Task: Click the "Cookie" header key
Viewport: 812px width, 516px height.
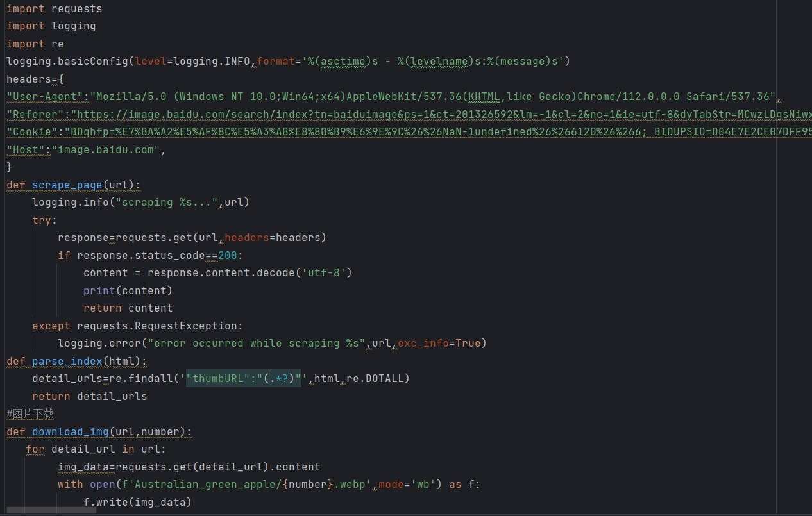Action: (32, 132)
